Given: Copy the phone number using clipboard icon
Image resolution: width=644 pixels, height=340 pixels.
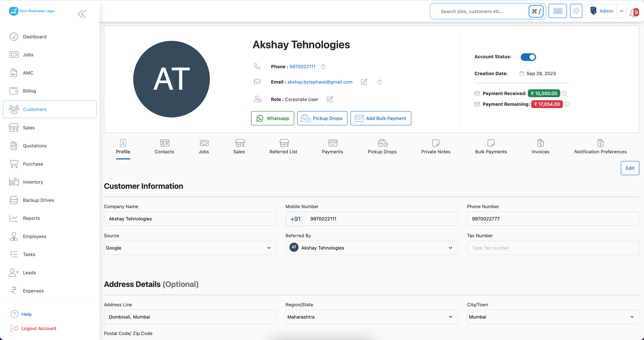Looking at the screenshot, I should [x=323, y=67].
